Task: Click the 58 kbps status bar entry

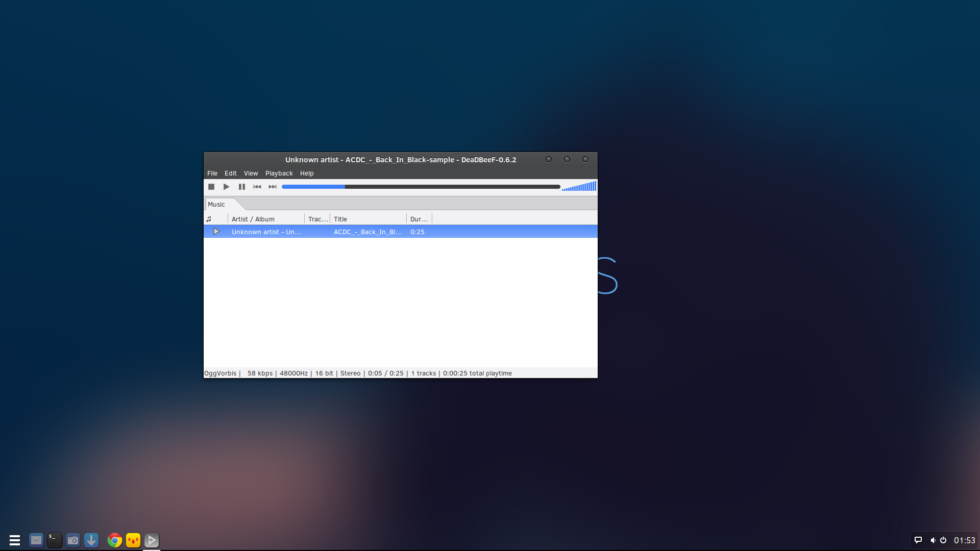Action: [260, 373]
